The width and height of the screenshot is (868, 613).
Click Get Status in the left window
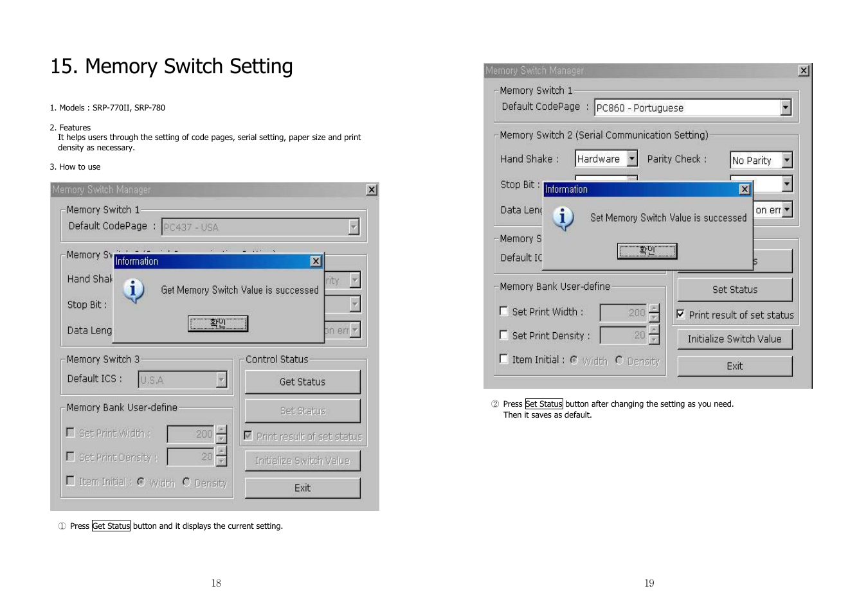click(302, 382)
